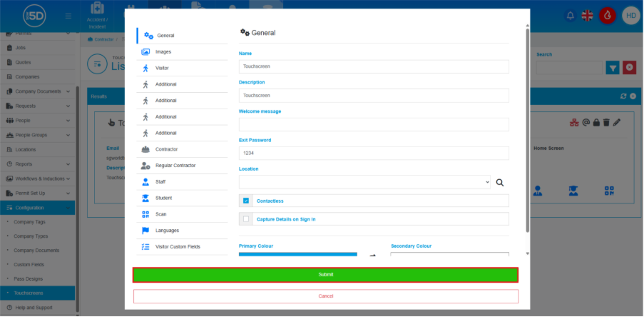Viewport: 644px width, 317px height.
Task: Open Custom Fields configuration
Action: (29, 265)
